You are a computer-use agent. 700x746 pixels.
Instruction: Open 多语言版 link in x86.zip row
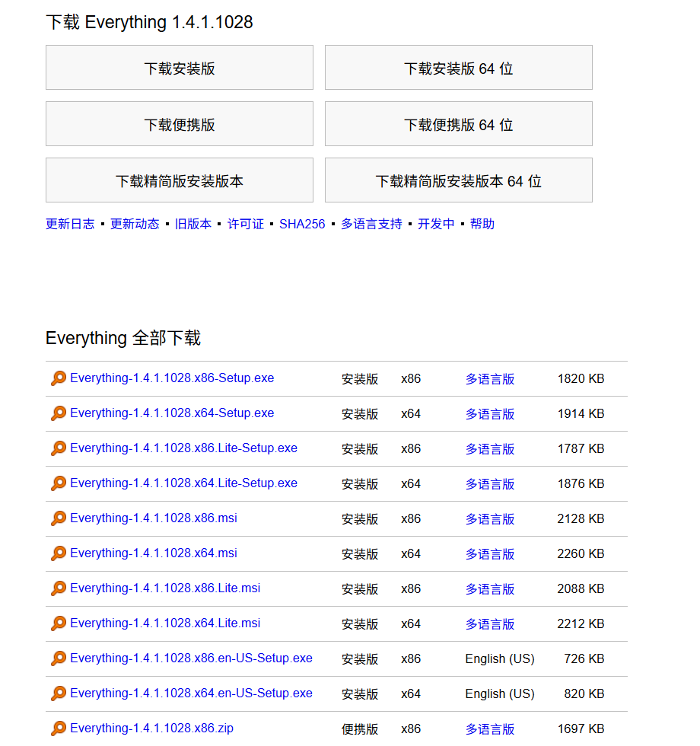(490, 729)
